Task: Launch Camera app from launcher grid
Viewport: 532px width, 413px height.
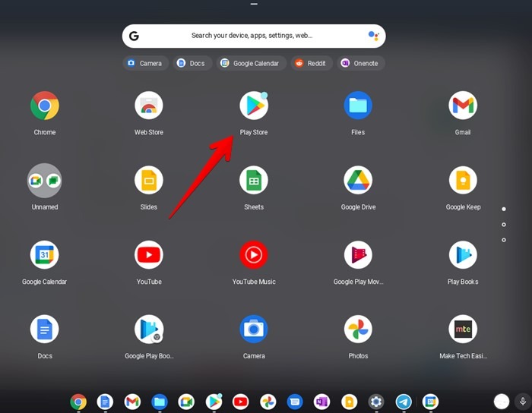Action: point(254,329)
